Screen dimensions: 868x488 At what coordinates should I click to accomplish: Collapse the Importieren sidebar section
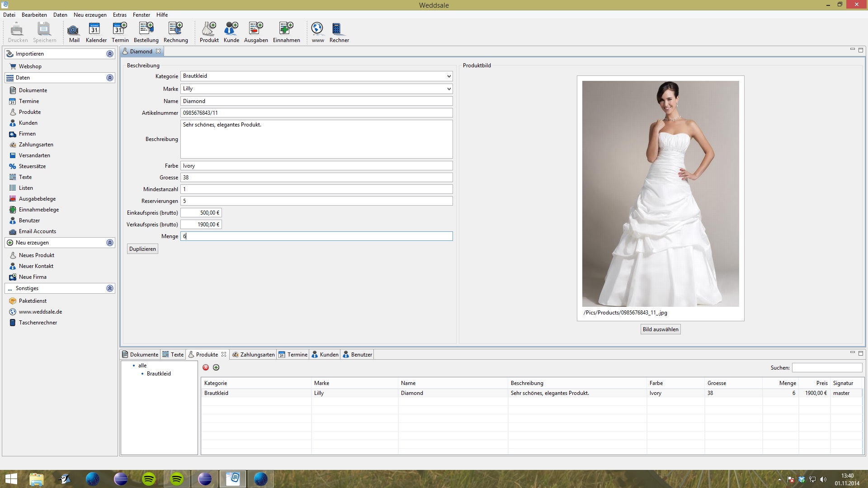pos(109,54)
